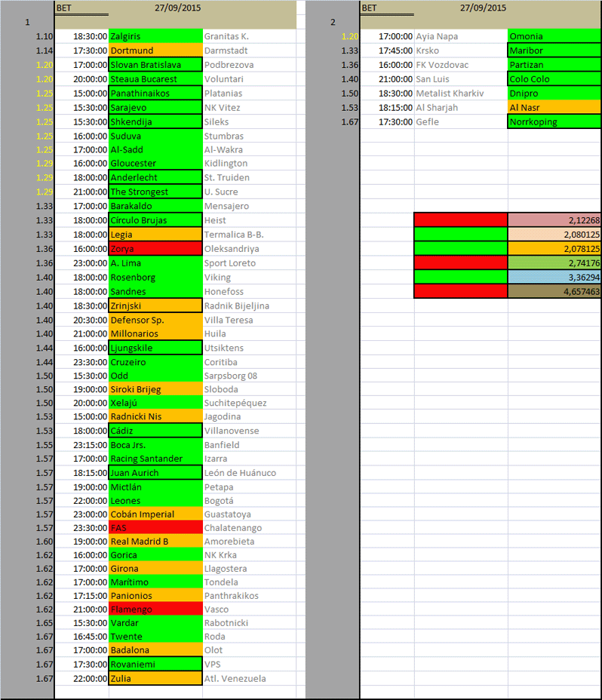Viewport: 602px width, 700px height.
Task: Select the red Flamengo cell
Action: pos(155,609)
